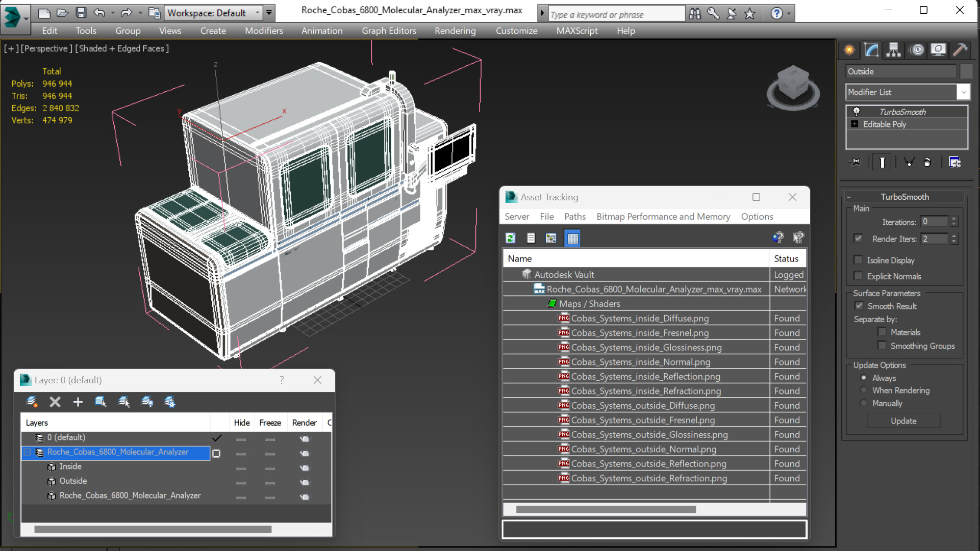The image size is (980, 551).
Task: Collapse the Roche_Cobas_6800_Molecular_Analyzer layer tree
Action: click(x=27, y=452)
